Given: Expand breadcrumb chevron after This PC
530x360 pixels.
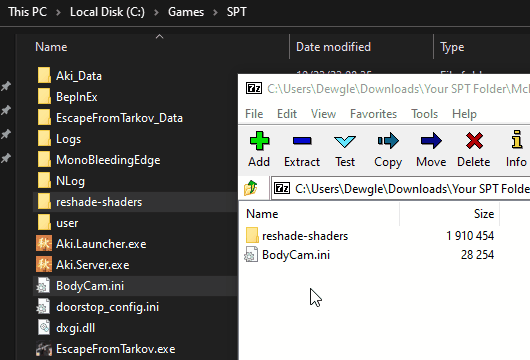Looking at the screenshot, I should pyautogui.click(x=58, y=13).
